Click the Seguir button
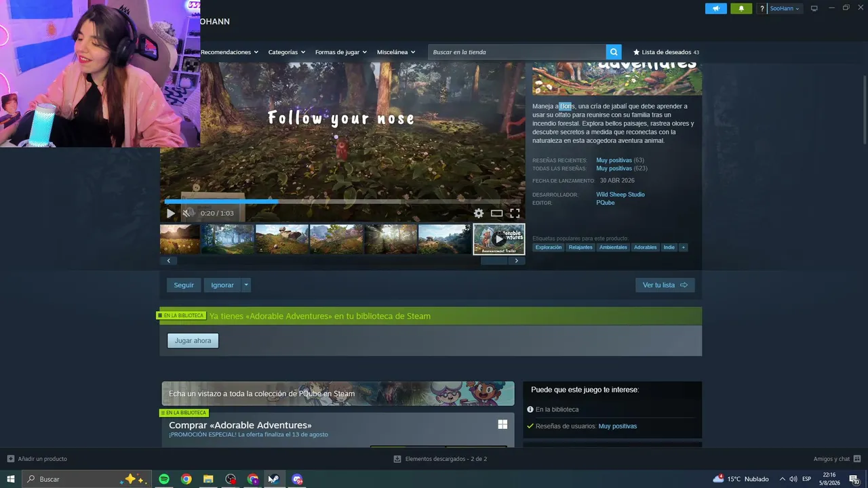This screenshot has width=868, height=488. coord(184,285)
